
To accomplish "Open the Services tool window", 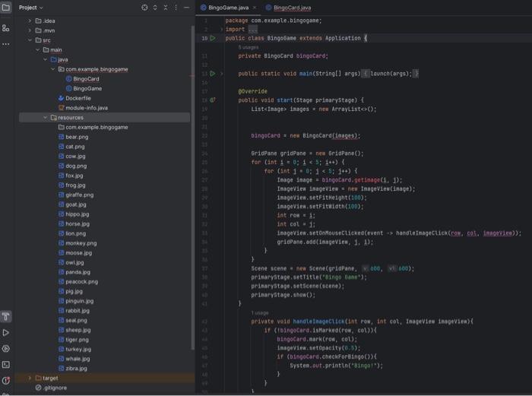I will (x=6, y=348).
